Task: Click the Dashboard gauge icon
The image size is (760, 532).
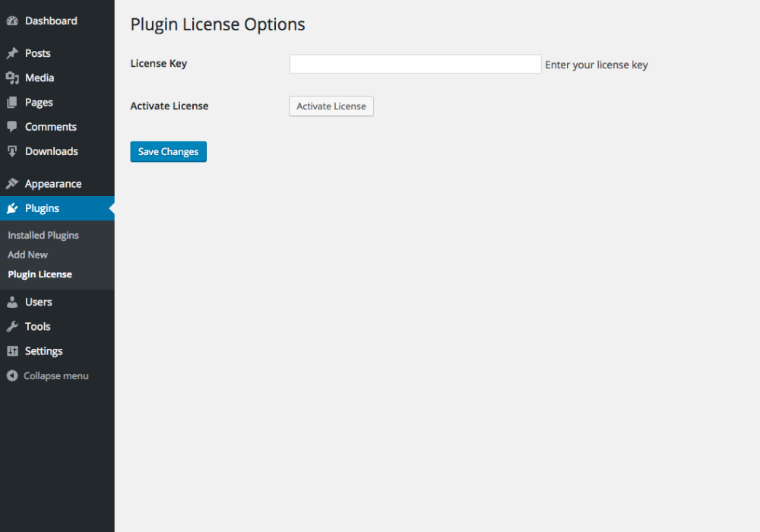Action: coord(12,21)
